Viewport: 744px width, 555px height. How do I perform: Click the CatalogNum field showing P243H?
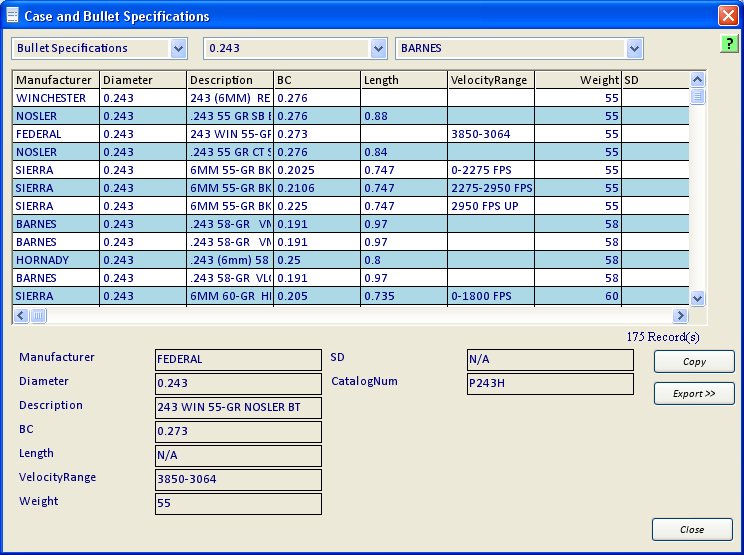[549, 383]
